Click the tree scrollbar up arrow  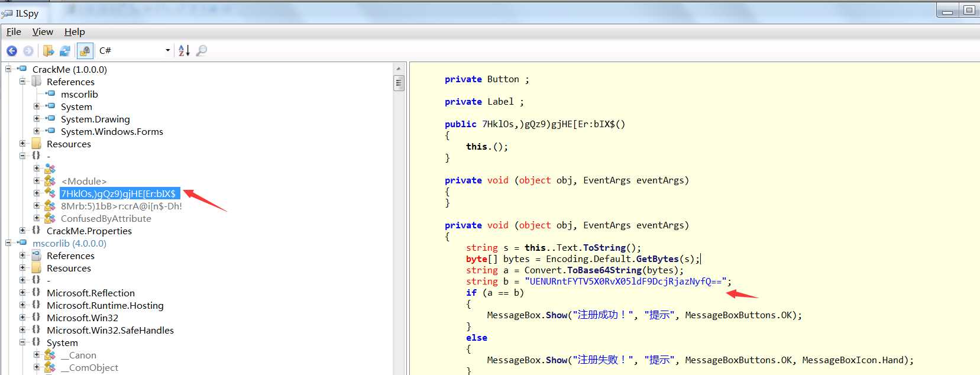click(399, 69)
